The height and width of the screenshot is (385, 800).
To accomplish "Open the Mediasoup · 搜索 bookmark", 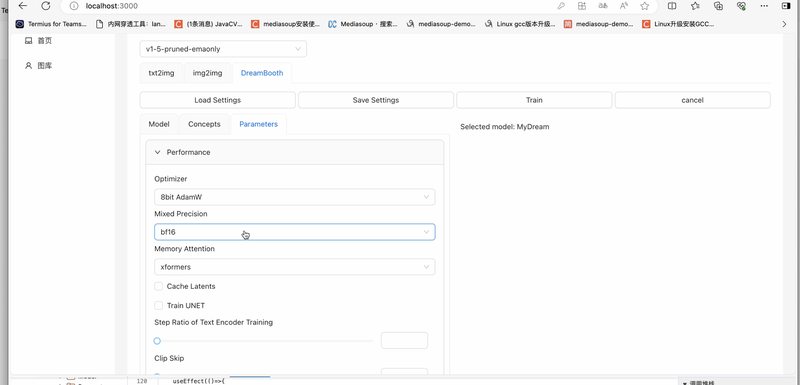I will pyautogui.click(x=363, y=24).
